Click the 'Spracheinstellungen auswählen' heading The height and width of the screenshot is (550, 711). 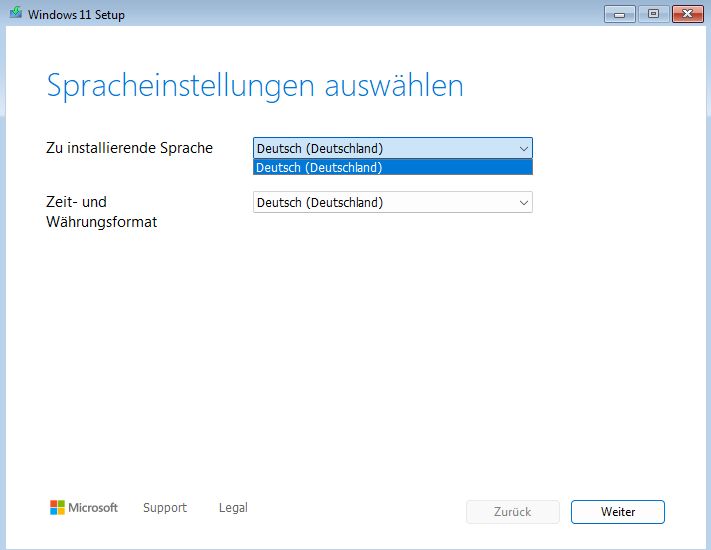255,86
